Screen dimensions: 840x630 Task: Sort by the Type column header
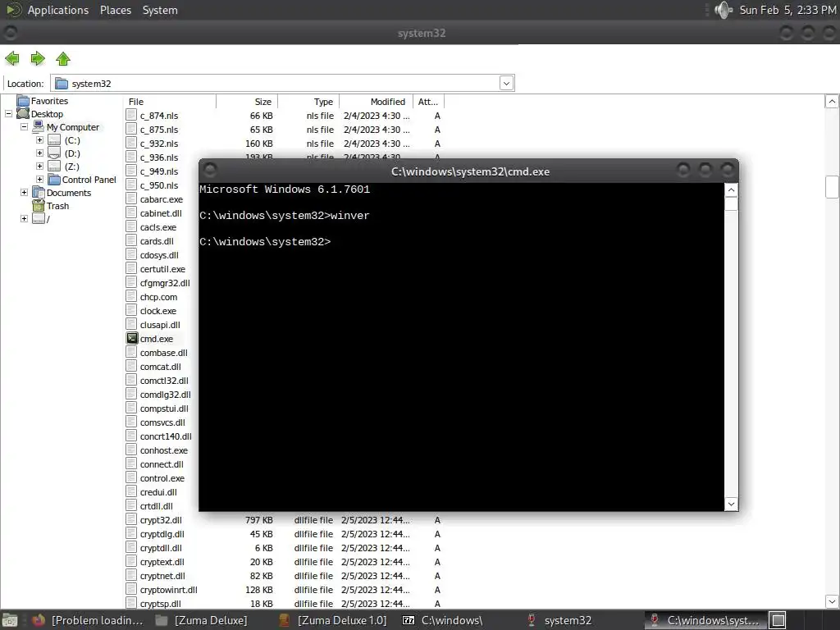(308, 101)
